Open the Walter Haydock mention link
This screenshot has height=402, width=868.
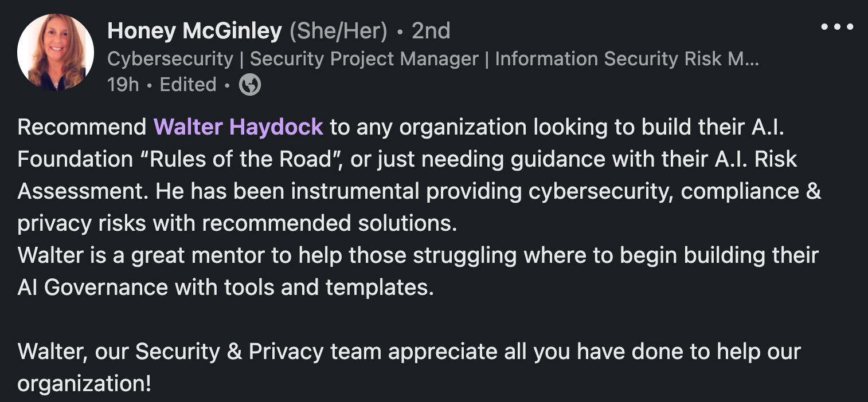(x=238, y=127)
